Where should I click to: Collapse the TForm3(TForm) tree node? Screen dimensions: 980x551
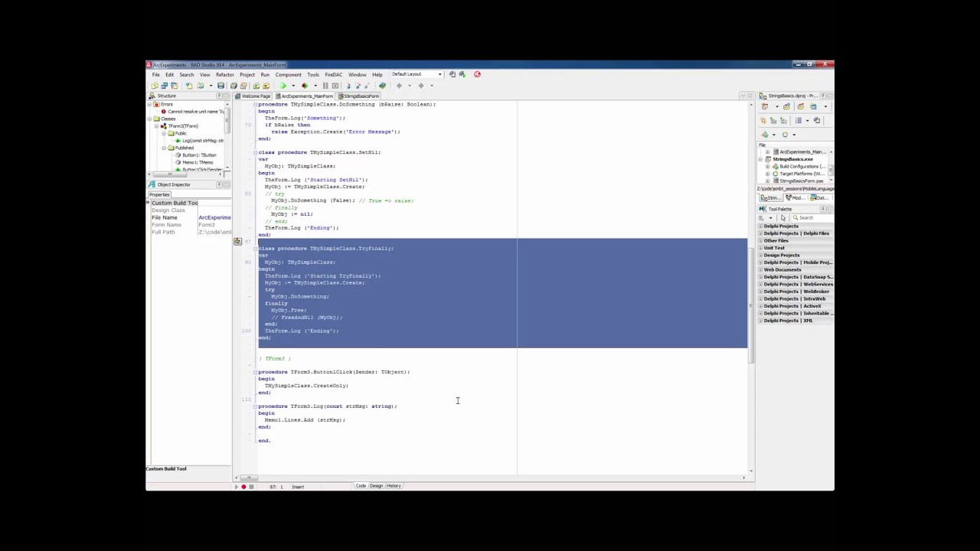156,126
